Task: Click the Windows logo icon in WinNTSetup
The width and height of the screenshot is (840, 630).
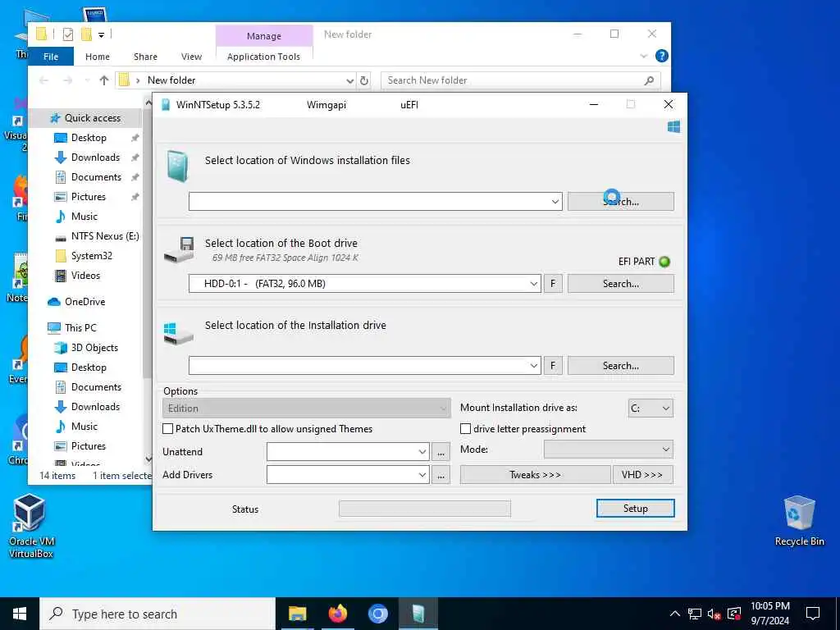Action: [x=674, y=126]
